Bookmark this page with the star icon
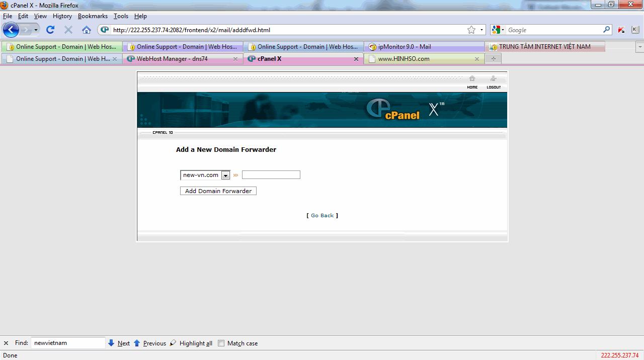The image size is (644, 360). point(471,30)
